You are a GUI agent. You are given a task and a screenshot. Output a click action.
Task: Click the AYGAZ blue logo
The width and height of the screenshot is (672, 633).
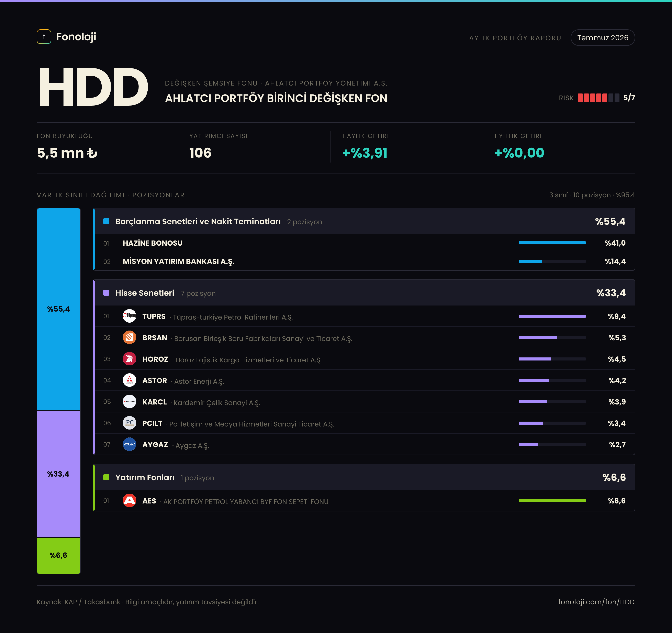click(x=130, y=444)
